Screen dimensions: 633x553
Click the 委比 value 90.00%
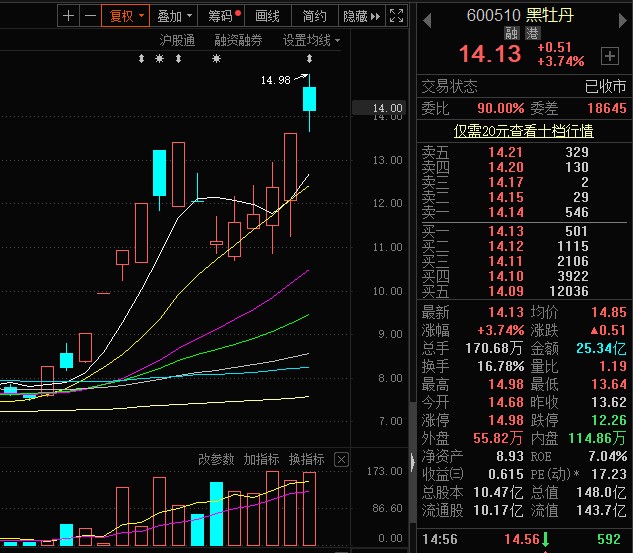click(x=501, y=108)
